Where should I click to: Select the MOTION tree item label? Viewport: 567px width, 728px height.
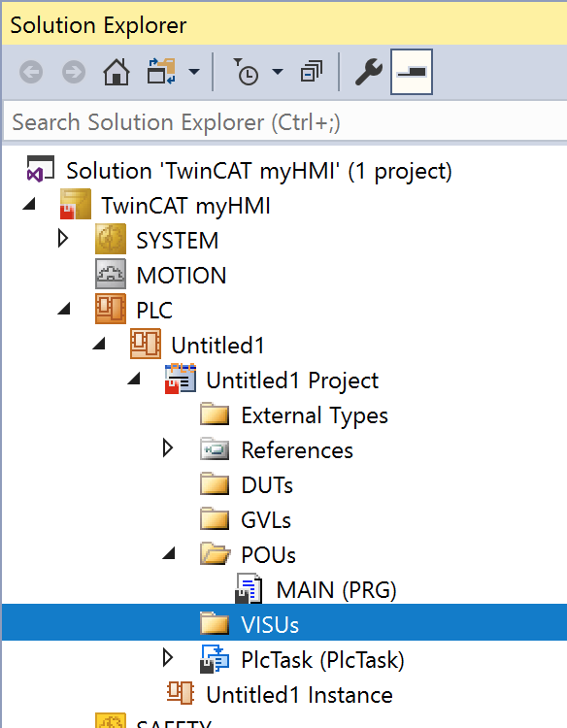point(182,276)
